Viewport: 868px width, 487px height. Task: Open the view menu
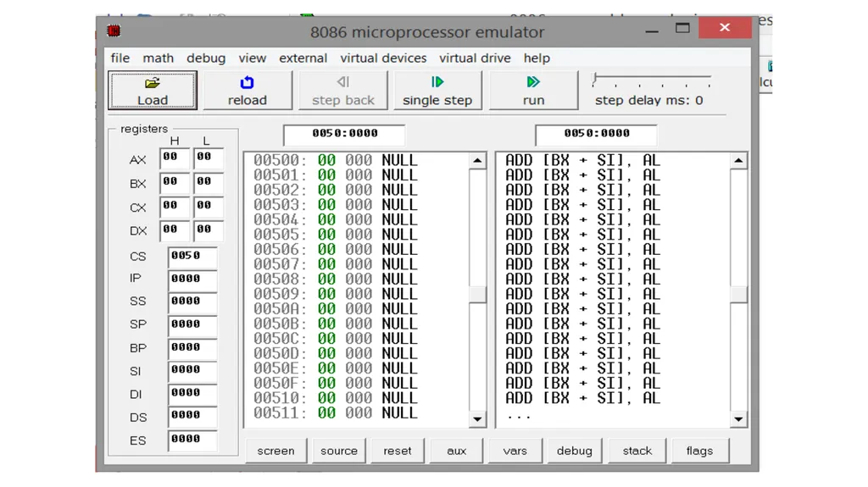[x=253, y=58]
